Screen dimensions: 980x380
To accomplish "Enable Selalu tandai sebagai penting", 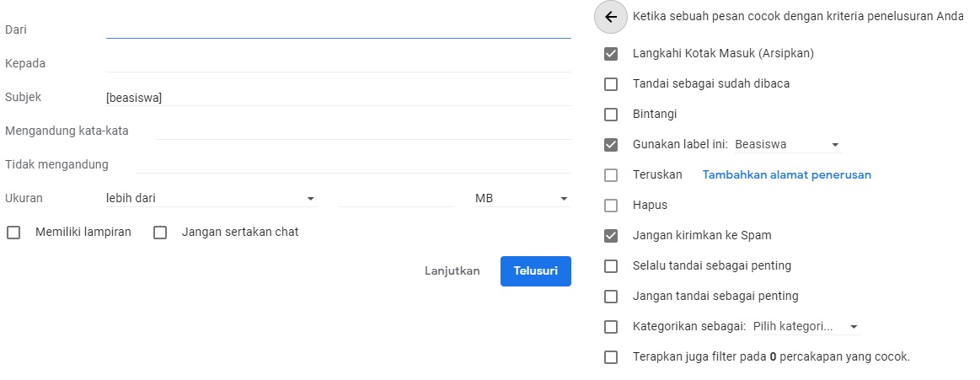I will [x=611, y=266].
